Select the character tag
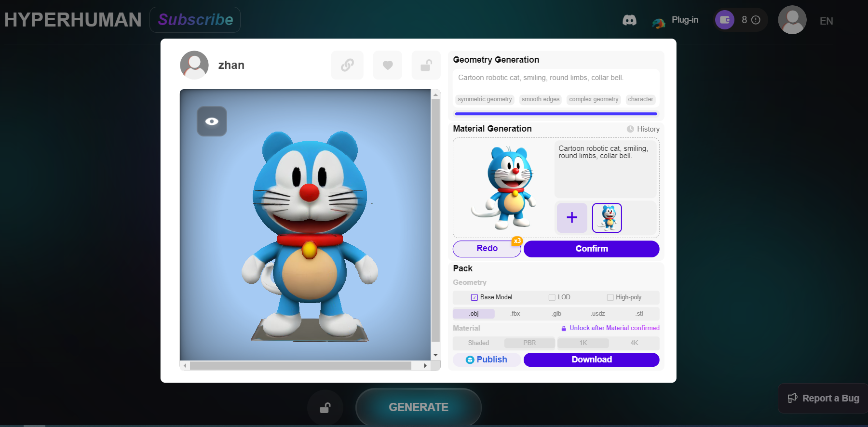868x427 pixels. coord(640,99)
